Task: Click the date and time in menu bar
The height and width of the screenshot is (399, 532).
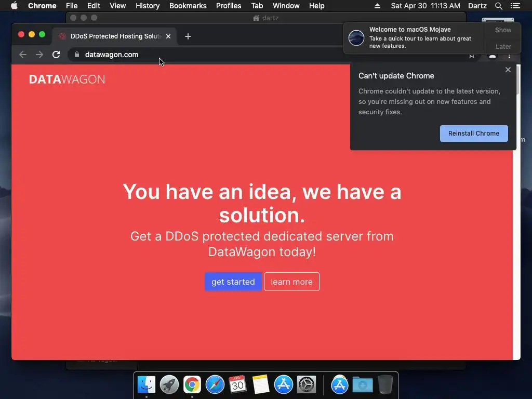Action: click(425, 6)
